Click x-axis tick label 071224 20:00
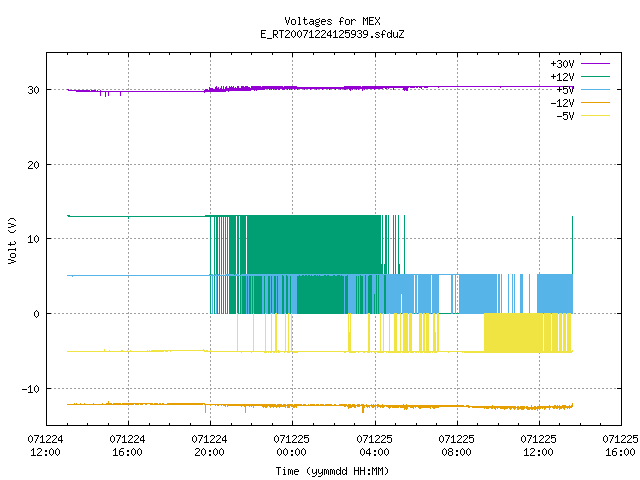640x480 pixels. point(209,445)
